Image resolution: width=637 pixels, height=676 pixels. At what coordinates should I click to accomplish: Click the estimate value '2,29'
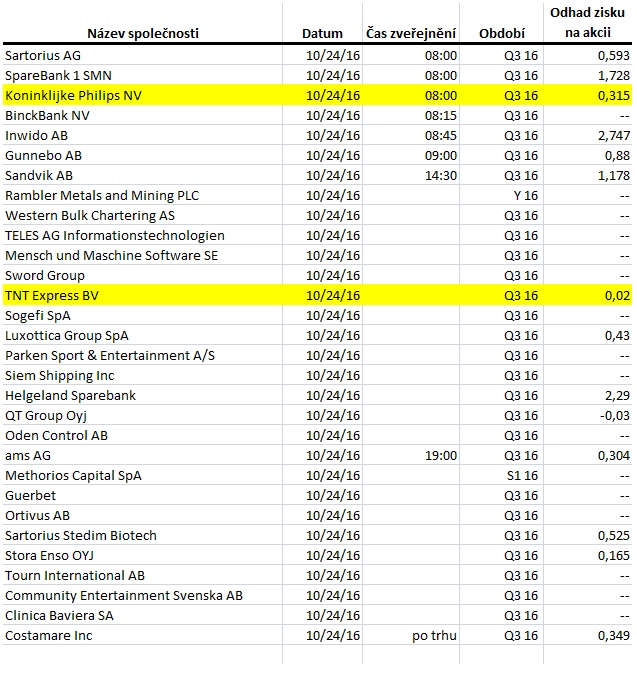pos(617,396)
